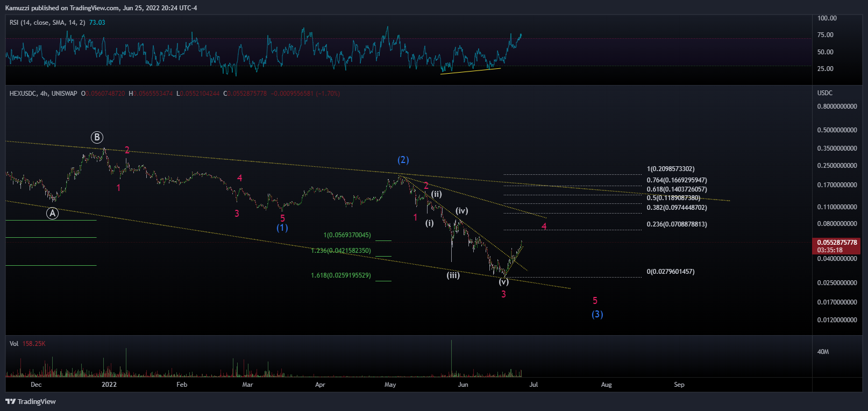Click Jul on the time axis
This screenshot has width=868, height=411.
(x=533, y=385)
